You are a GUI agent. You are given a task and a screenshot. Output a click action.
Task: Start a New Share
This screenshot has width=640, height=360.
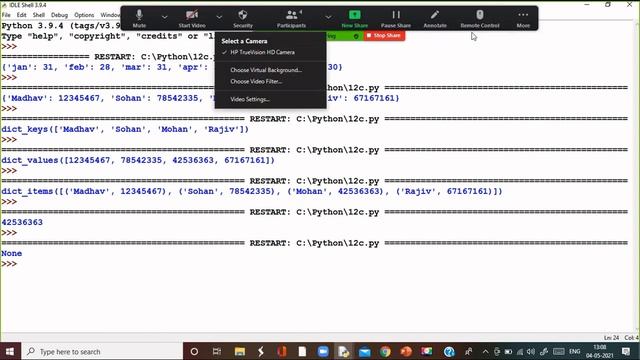point(354,18)
